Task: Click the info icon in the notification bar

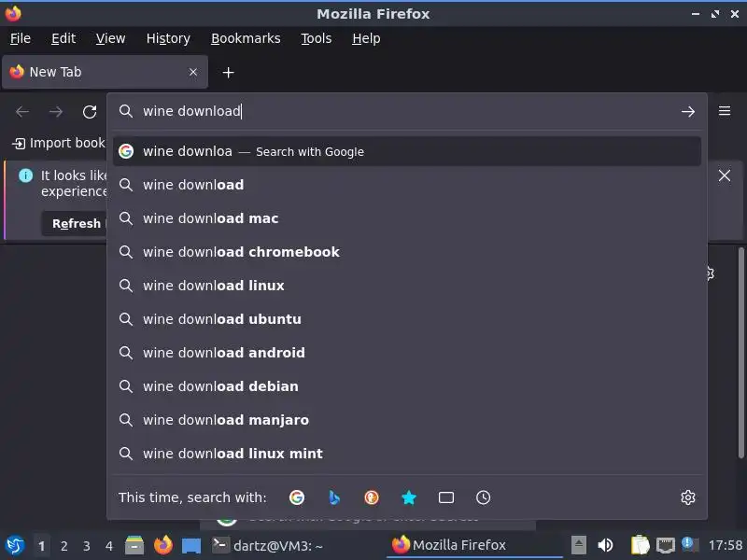Action: [x=26, y=175]
